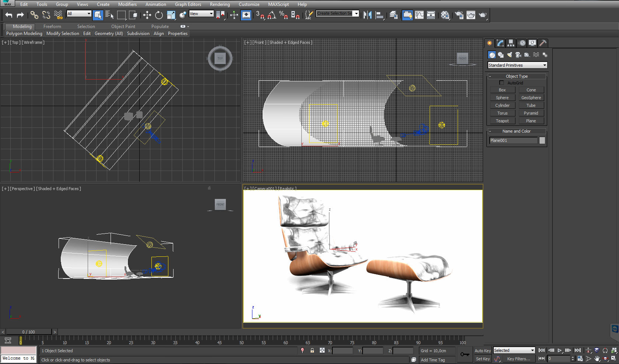
Task: Open the Curve Editor icon
Action: (419, 15)
